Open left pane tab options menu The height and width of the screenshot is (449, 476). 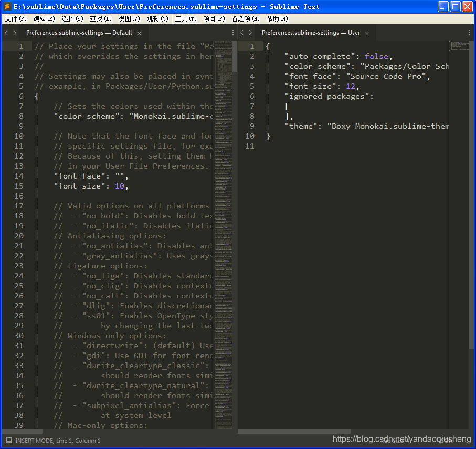pyautogui.click(x=233, y=33)
